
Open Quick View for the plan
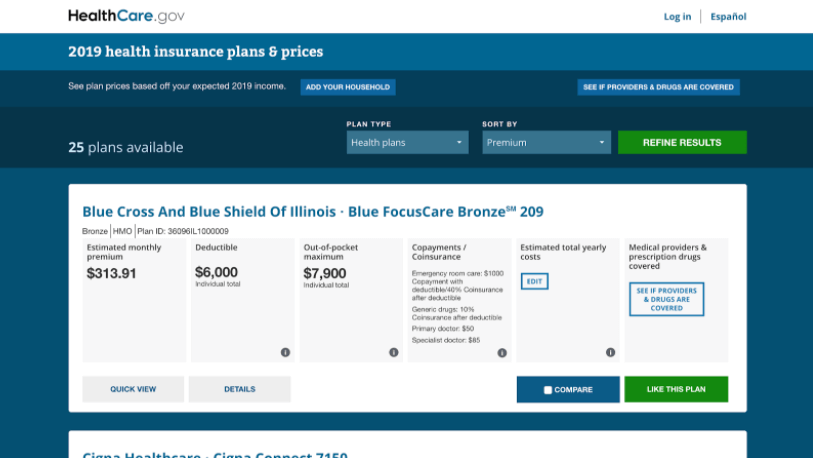[x=133, y=389]
